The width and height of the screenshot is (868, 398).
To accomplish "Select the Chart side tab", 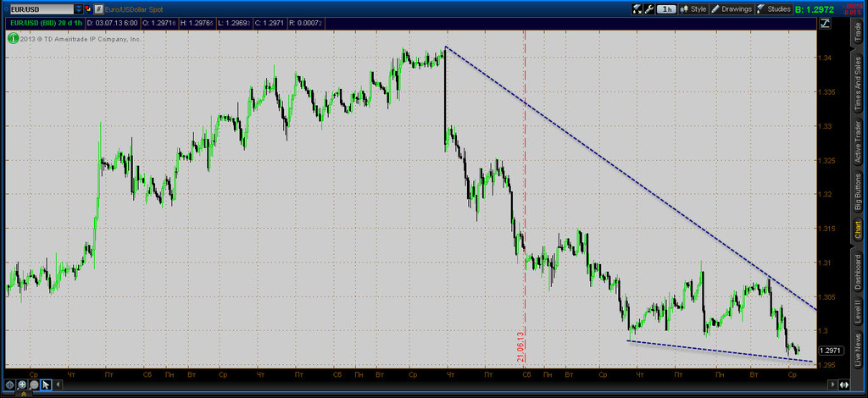I will [858, 230].
